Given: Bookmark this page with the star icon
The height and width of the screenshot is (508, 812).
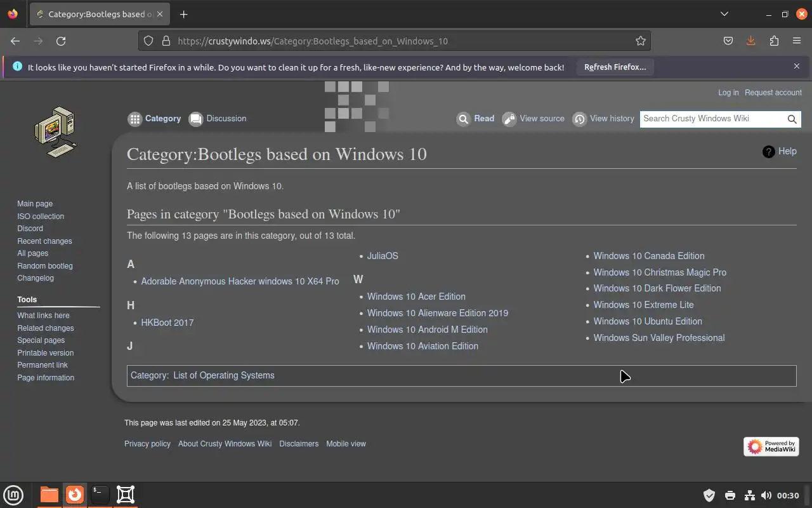Looking at the screenshot, I should (x=641, y=41).
